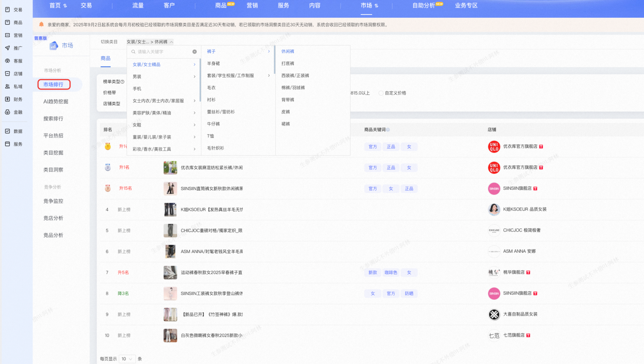Click the third-row SIINSIIN store logo
This screenshot has height=364, width=644.
(494, 189)
